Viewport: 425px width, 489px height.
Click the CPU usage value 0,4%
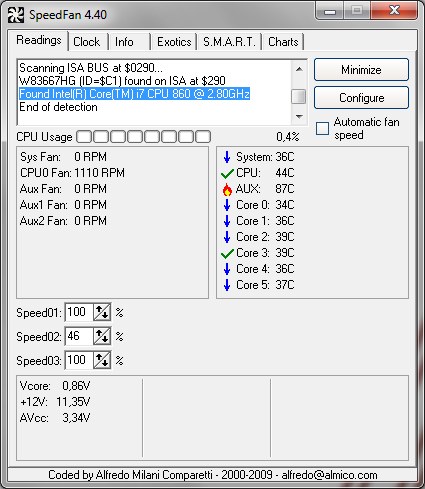[288, 137]
